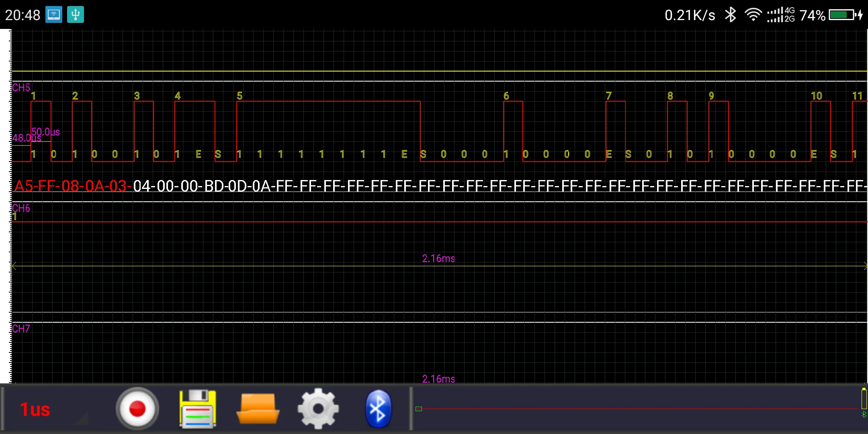Tap the screen-cast icon in status bar
The image size is (868, 434).
pyautogui.click(x=53, y=15)
